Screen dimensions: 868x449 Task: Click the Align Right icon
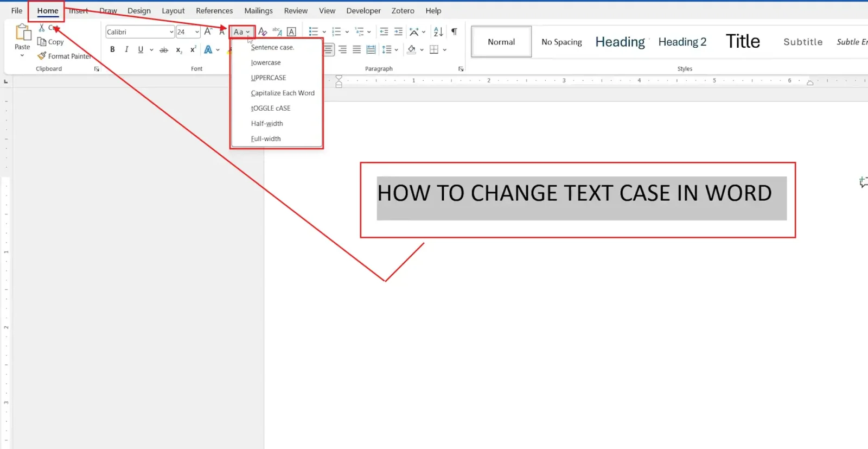342,50
